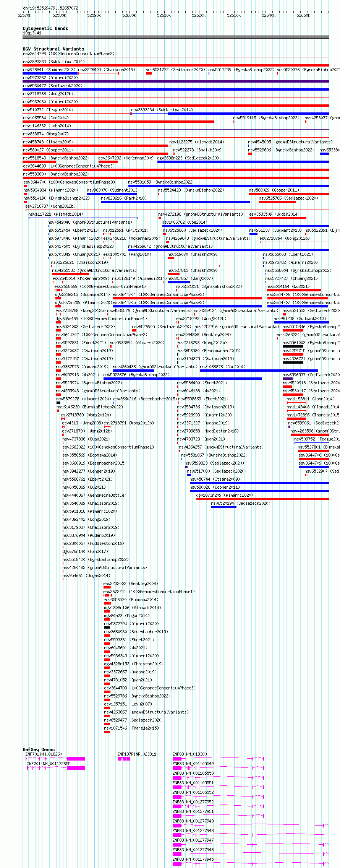Open variant dgv84n73 (Dogan2014)
Screen dimensions: 340x868
point(127,616)
